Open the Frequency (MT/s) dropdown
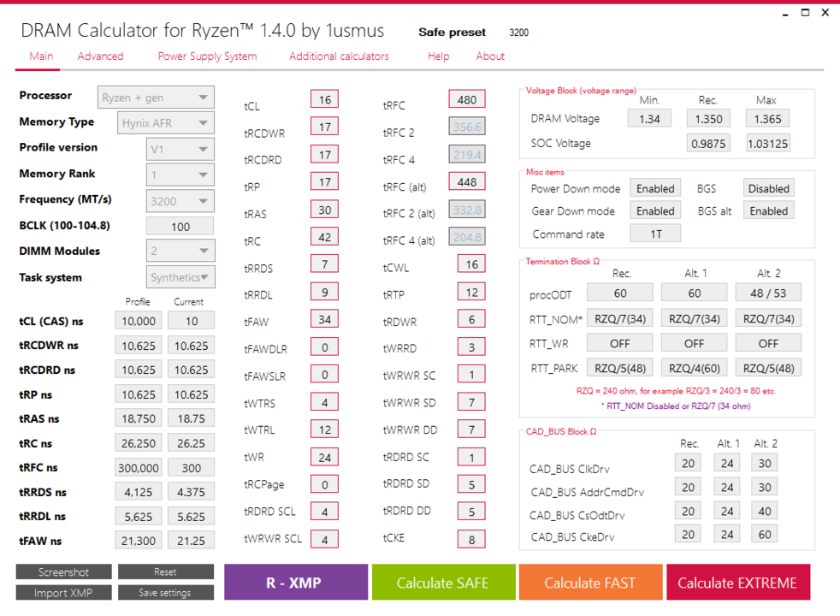Image resolution: width=840 pixels, height=616 pixels. pos(180,201)
